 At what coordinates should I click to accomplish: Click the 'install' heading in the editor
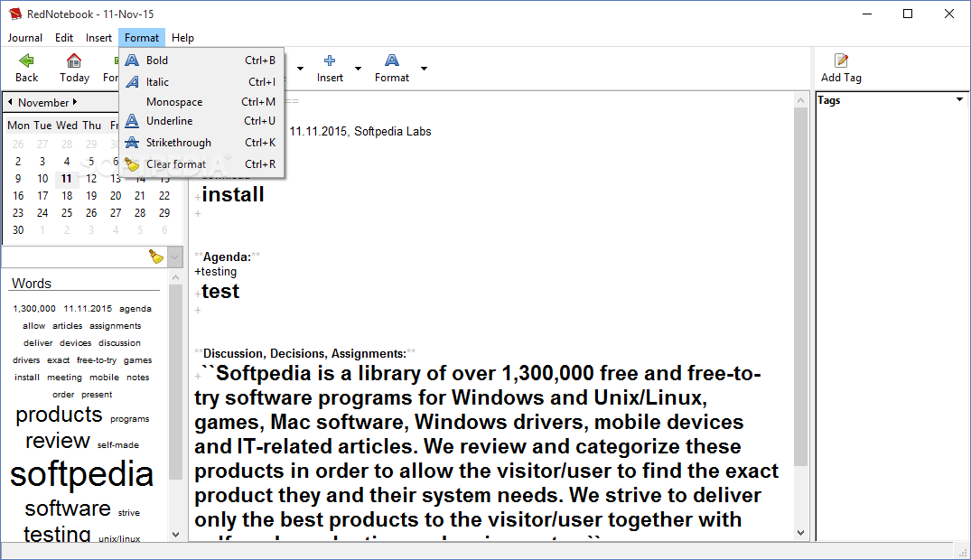[x=233, y=194]
